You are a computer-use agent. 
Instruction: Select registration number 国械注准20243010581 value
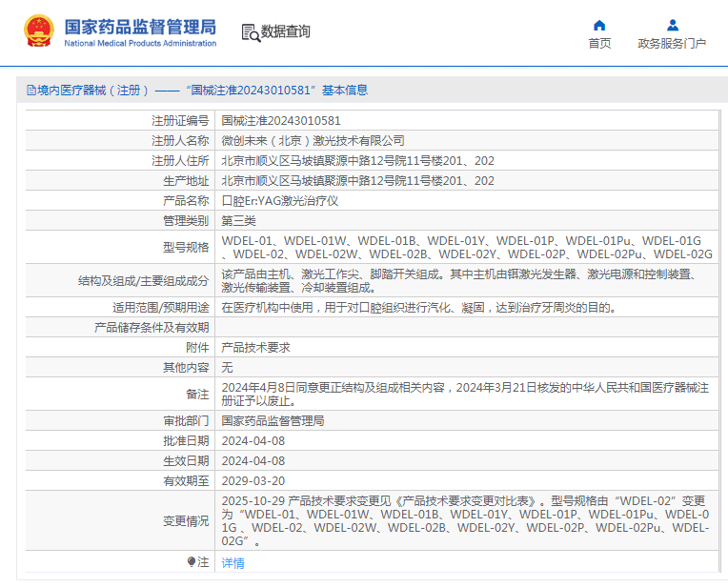[281, 121]
